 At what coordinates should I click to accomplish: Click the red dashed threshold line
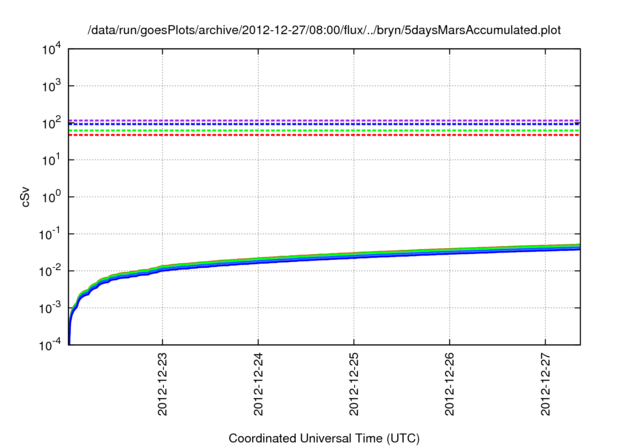point(324,135)
